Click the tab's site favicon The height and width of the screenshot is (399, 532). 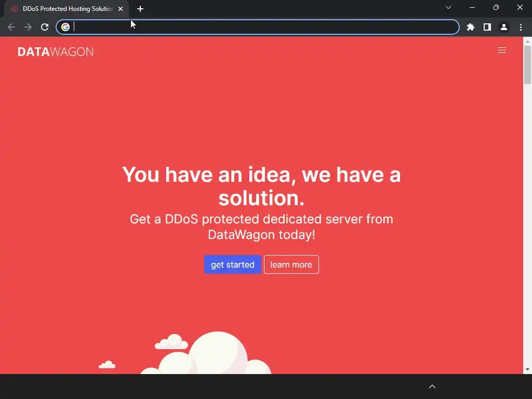click(x=14, y=9)
